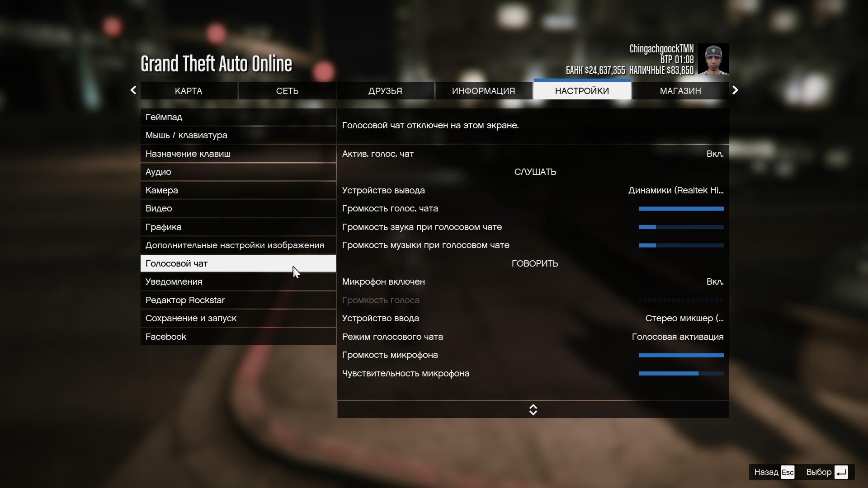
Task: Select the ДРУЗЬЯ tab
Action: [x=385, y=90]
